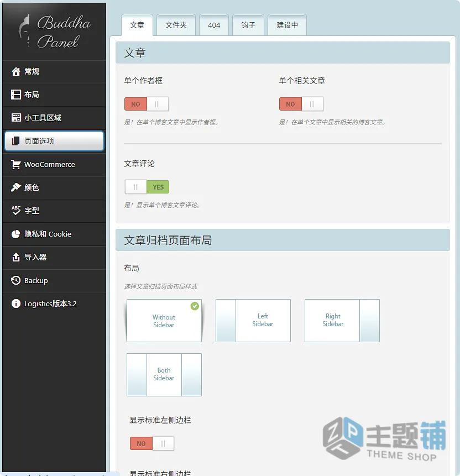The image size is (460, 476).
Task: Click the 文章归档页面布局 section header
Action: [x=283, y=240]
